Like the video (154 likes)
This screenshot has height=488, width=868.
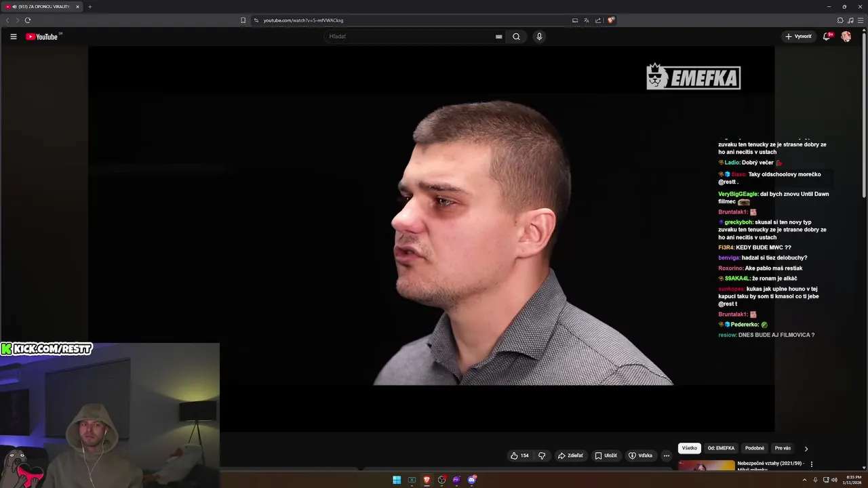519,455
